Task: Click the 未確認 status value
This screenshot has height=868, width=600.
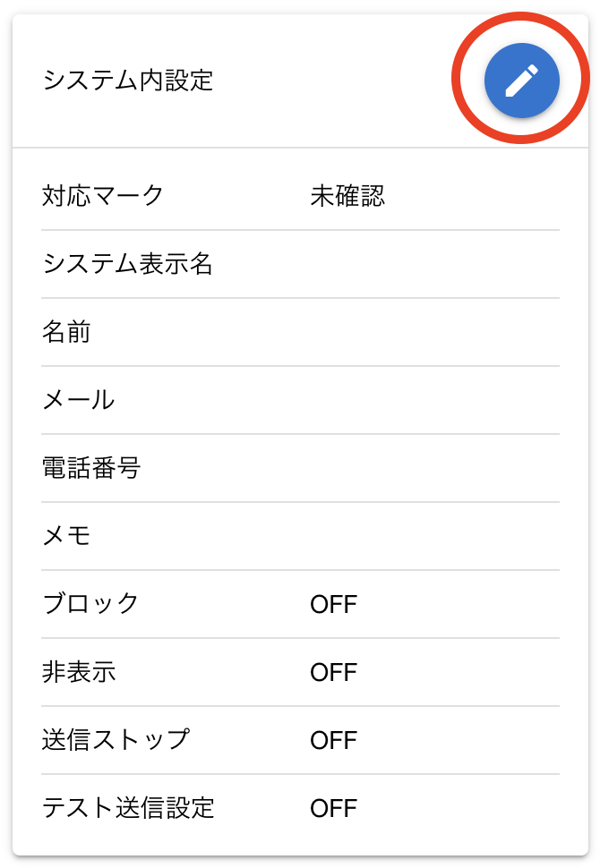Action: click(347, 196)
